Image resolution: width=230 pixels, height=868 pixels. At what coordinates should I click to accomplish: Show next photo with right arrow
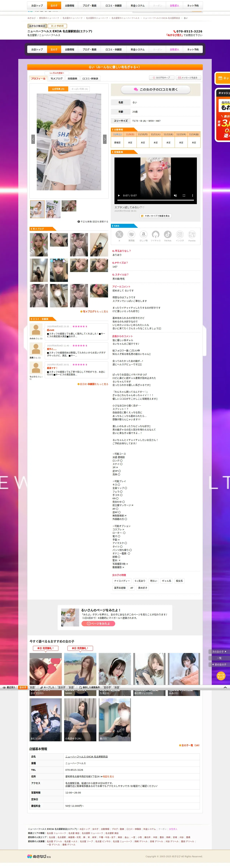tap(105, 139)
